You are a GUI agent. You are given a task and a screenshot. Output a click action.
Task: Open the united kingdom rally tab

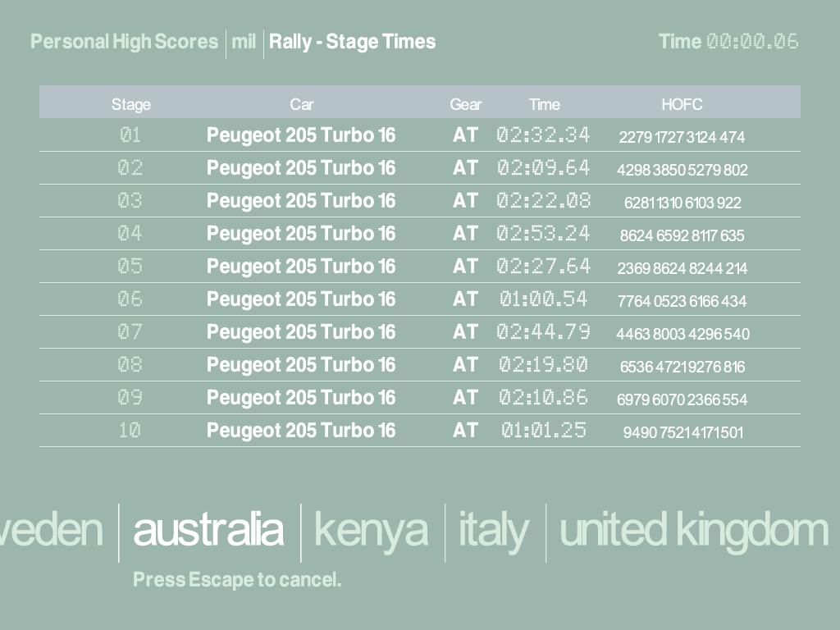pyautogui.click(x=693, y=530)
